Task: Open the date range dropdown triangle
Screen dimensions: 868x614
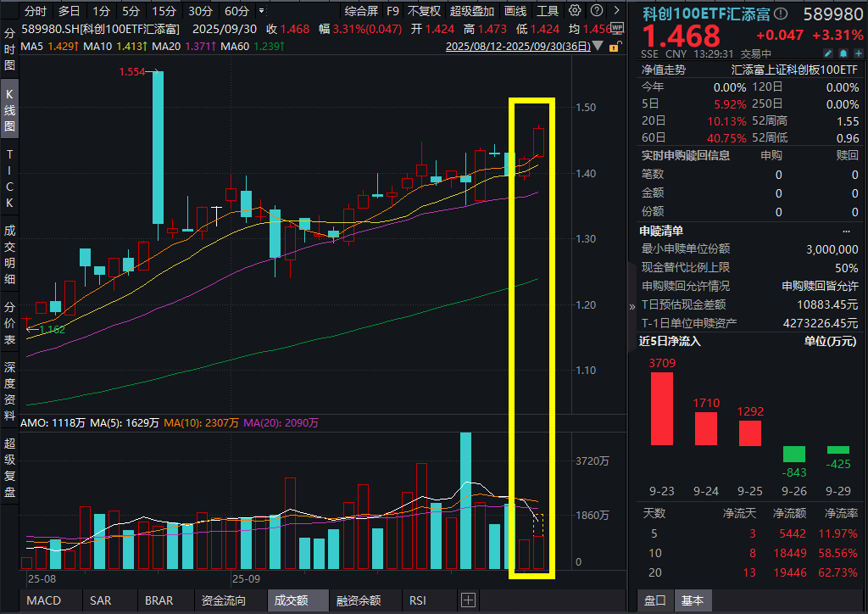Action: point(598,47)
